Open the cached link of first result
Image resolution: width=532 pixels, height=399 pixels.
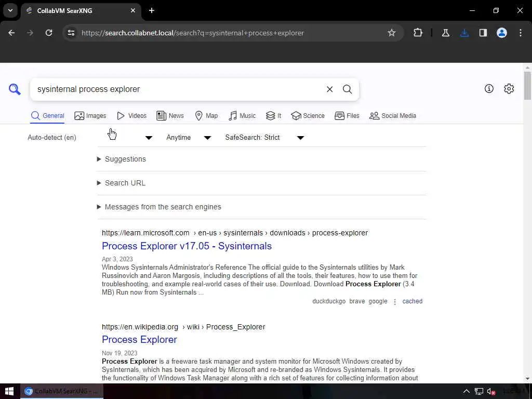click(x=412, y=301)
